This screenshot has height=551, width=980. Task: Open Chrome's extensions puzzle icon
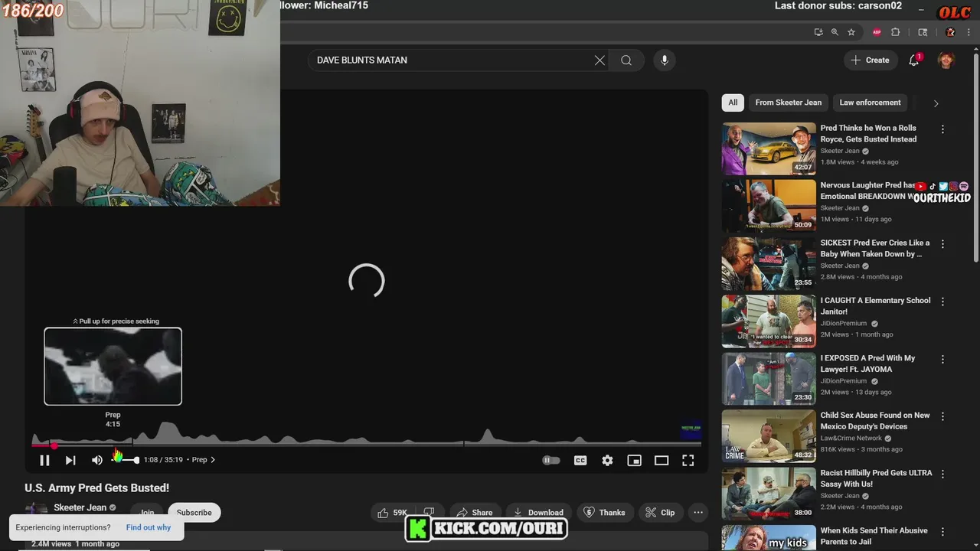tap(896, 32)
